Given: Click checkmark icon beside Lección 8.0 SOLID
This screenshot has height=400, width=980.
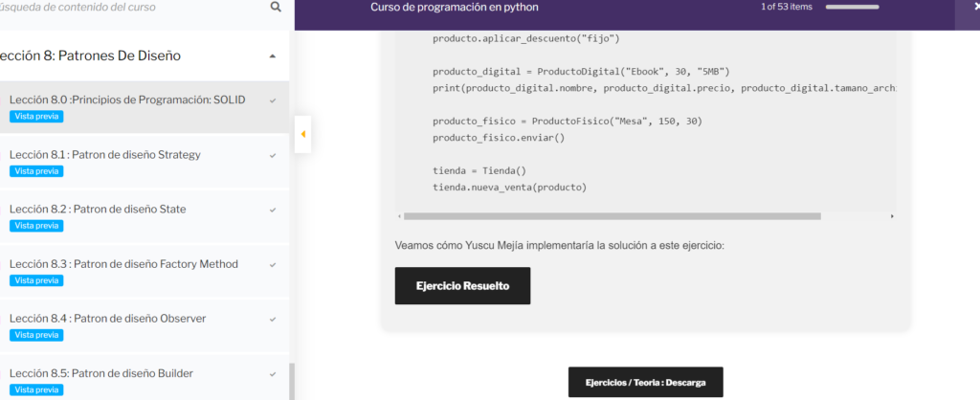Looking at the screenshot, I should tap(273, 100).
